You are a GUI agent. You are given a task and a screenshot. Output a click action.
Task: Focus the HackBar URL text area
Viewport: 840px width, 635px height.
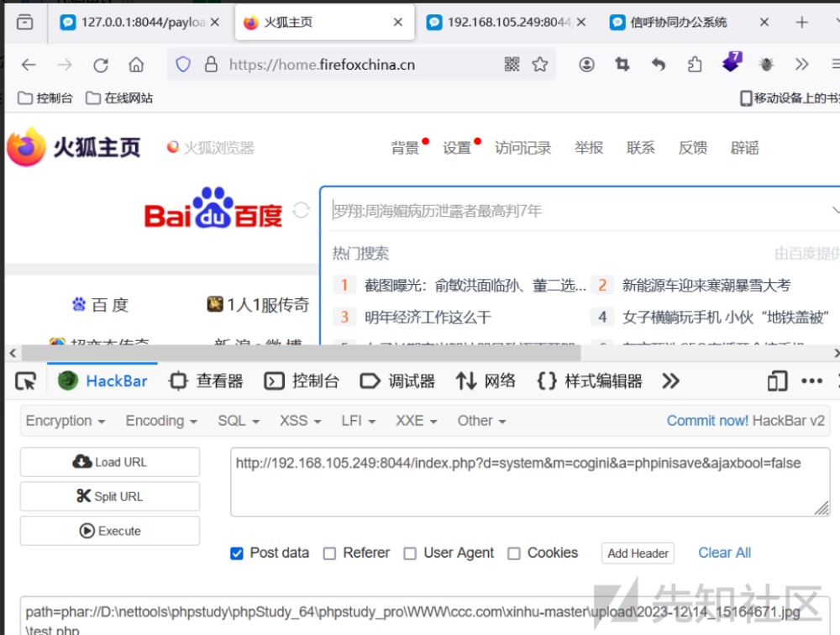[530, 482]
